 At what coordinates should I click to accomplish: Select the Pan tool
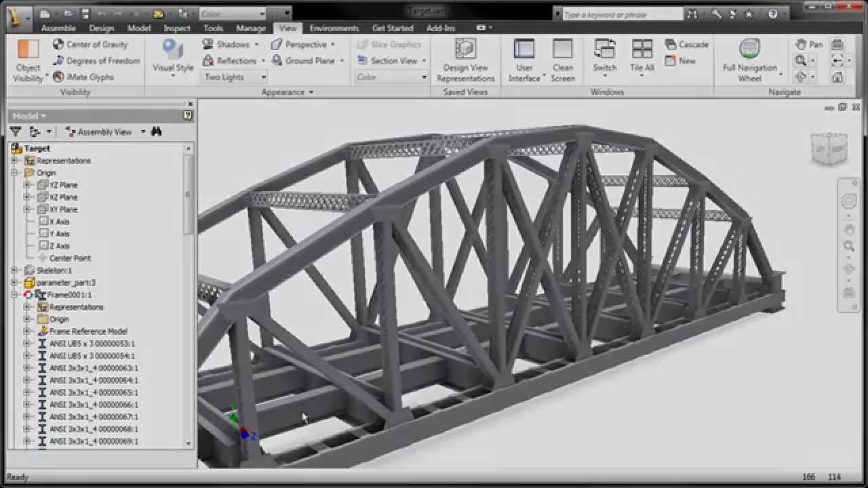808,44
